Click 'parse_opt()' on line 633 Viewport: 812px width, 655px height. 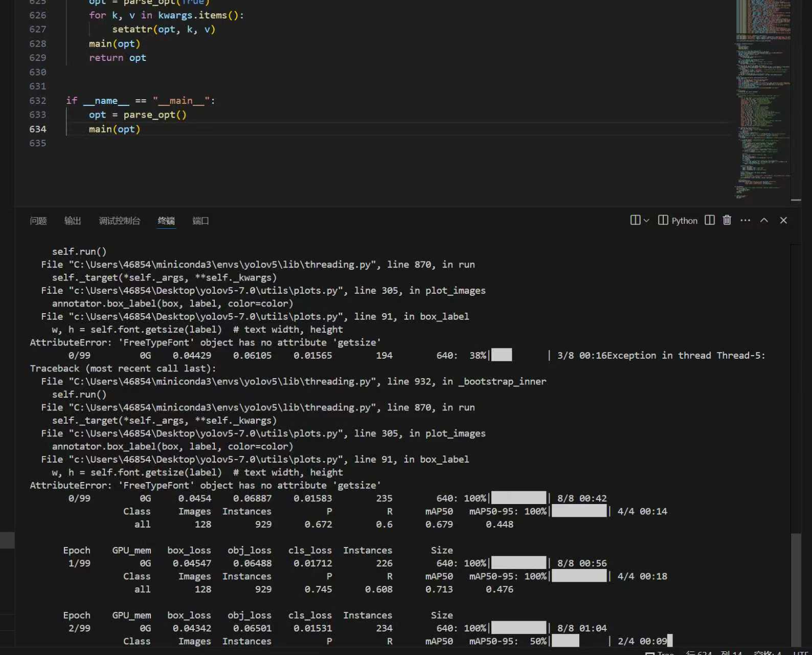coord(155,115)
